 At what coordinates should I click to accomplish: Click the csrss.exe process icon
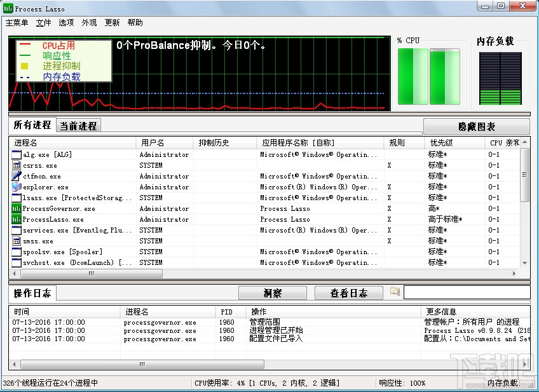coord(16,165)
